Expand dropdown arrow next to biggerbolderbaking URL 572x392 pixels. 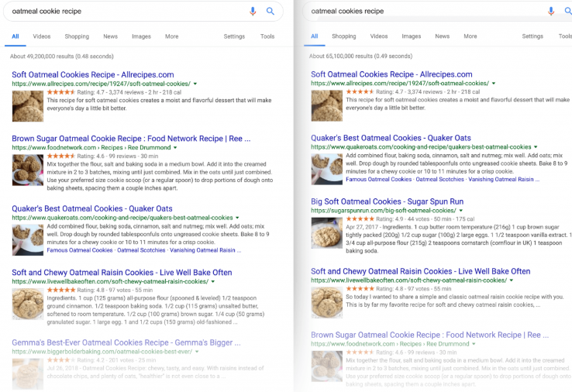click(x=197, y=352)
